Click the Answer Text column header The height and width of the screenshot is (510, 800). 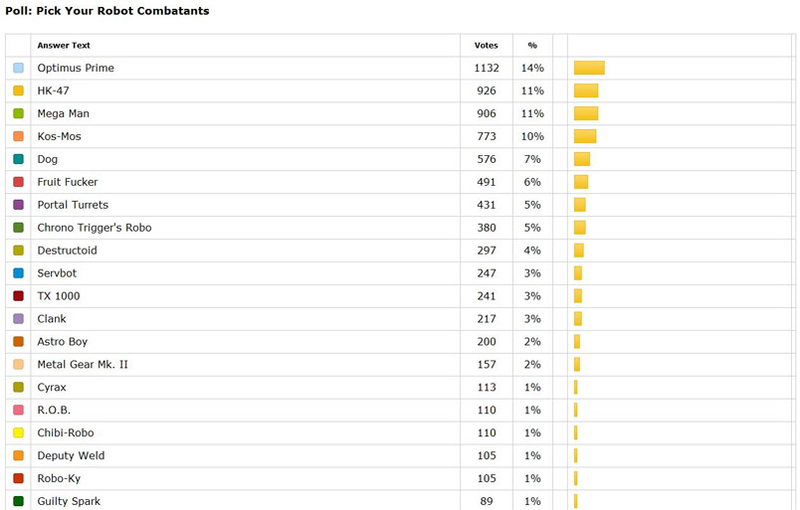click(64, 45)
